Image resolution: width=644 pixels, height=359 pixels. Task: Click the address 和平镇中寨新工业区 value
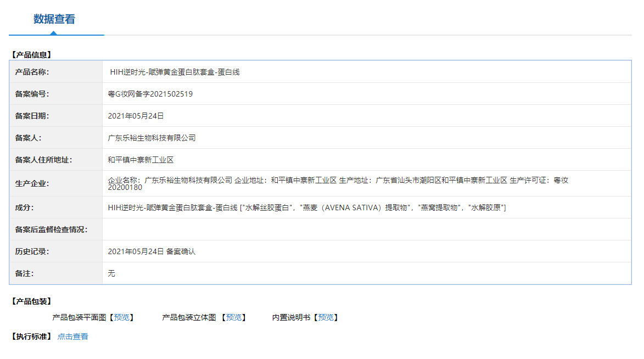141,160
